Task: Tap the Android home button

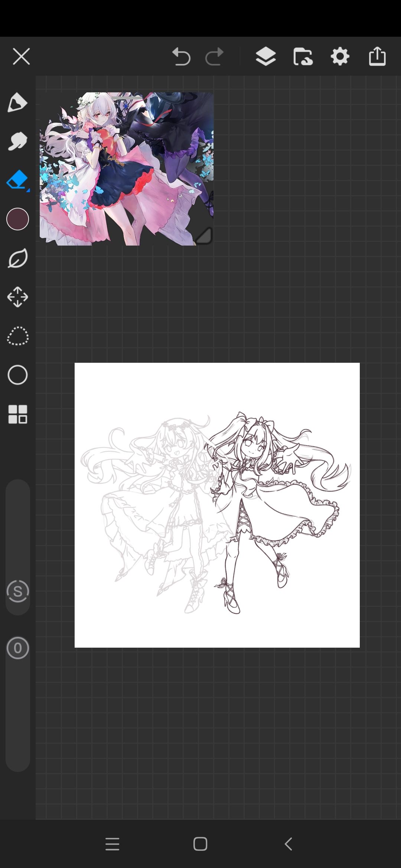Action: (x=200, y=844)
